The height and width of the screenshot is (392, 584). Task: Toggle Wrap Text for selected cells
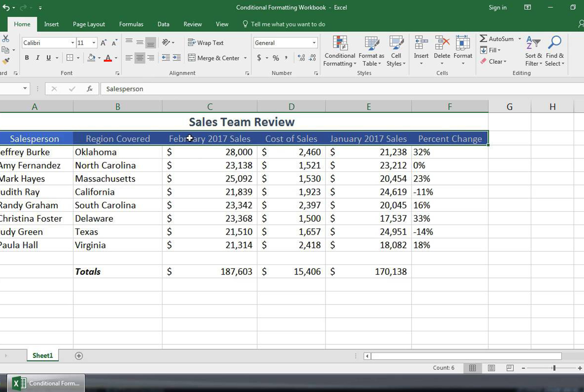[206, 43]
